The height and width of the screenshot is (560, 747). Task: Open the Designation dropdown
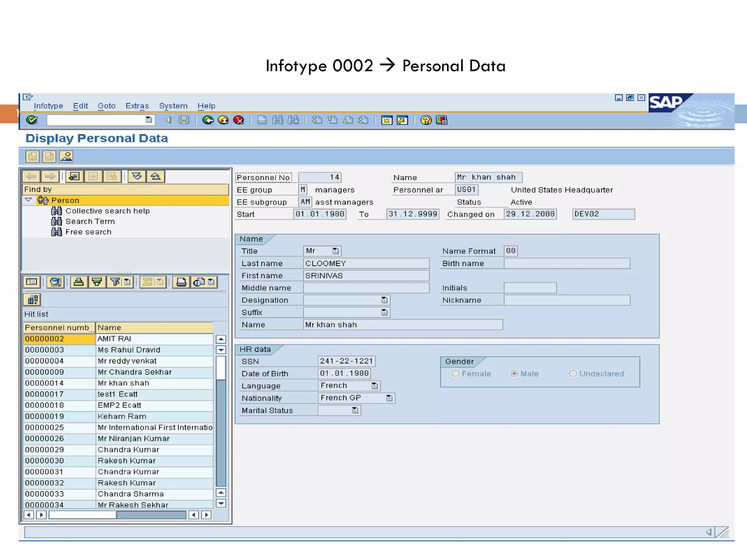(384, 300)
